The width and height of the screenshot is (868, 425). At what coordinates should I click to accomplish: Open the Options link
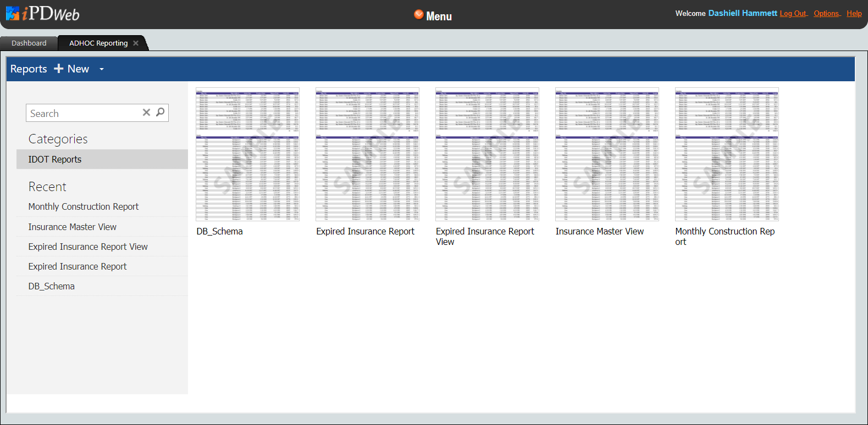point(827,14)
